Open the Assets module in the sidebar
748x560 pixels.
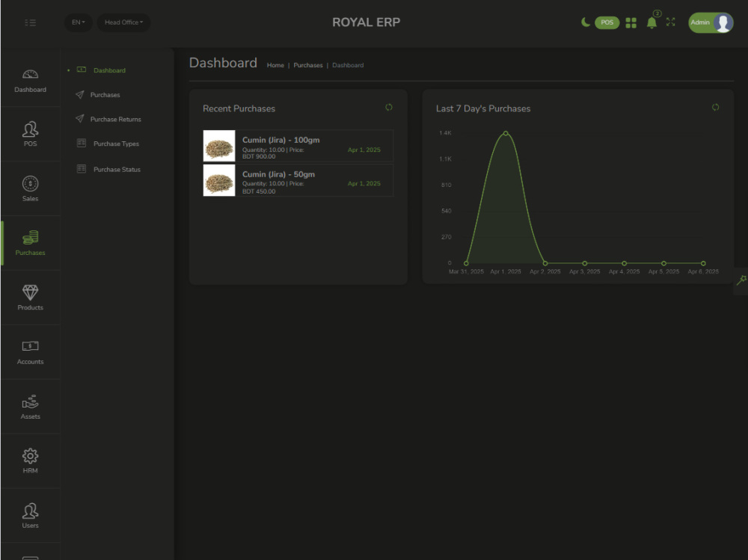click(x=30, y=407)
